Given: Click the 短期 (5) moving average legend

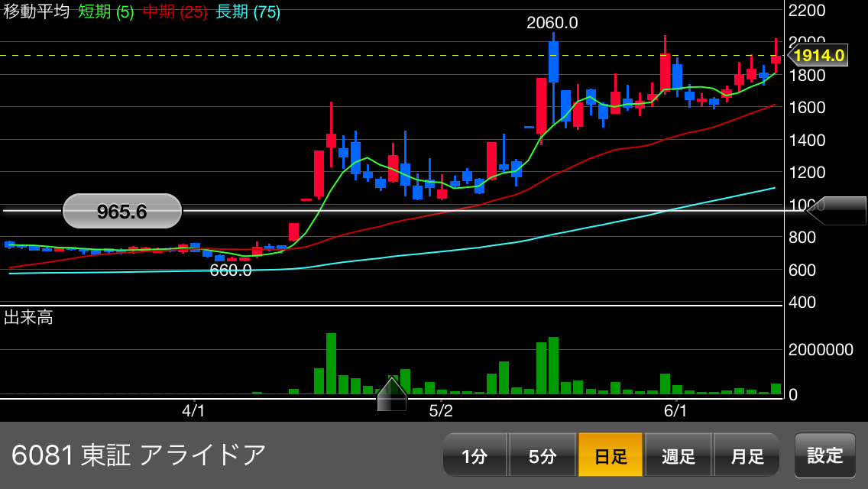Looking at the screenshot, I should point(106,12).
